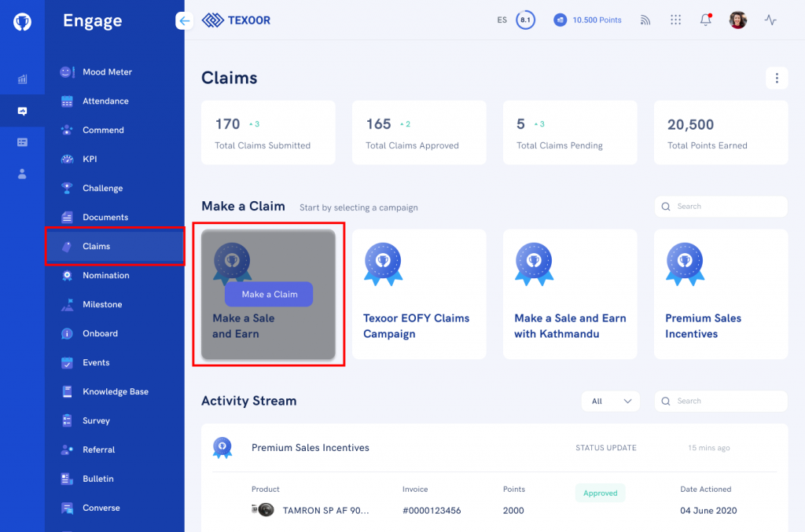Click product name TAMRON SP AF 90...

pos(325,511)
